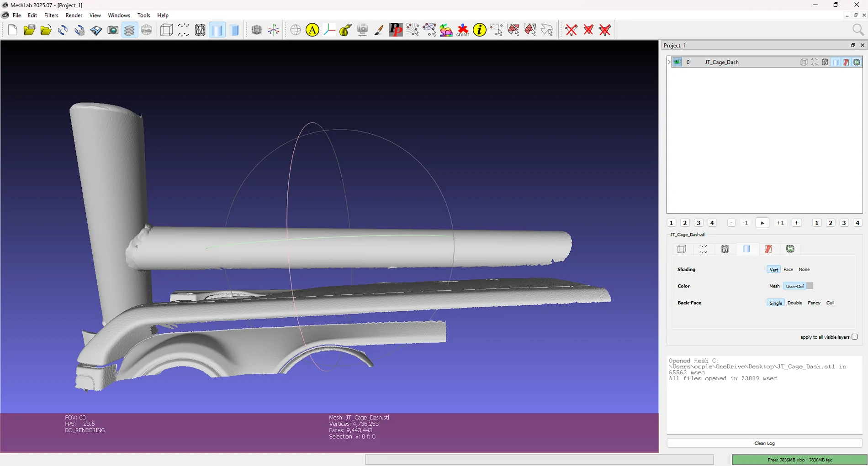The height and width of the screenshot is (466, 868).
Task: Open the user-defined gray color swatch
Action: [810, 286]
